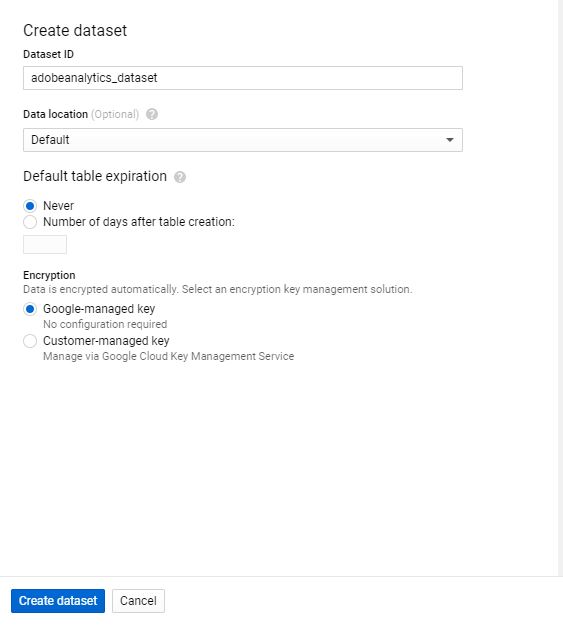Image resolution: width=563 pixels, height=625 pixels.
Task: Focus the Dataset ID text field
Action: [243, 78]
